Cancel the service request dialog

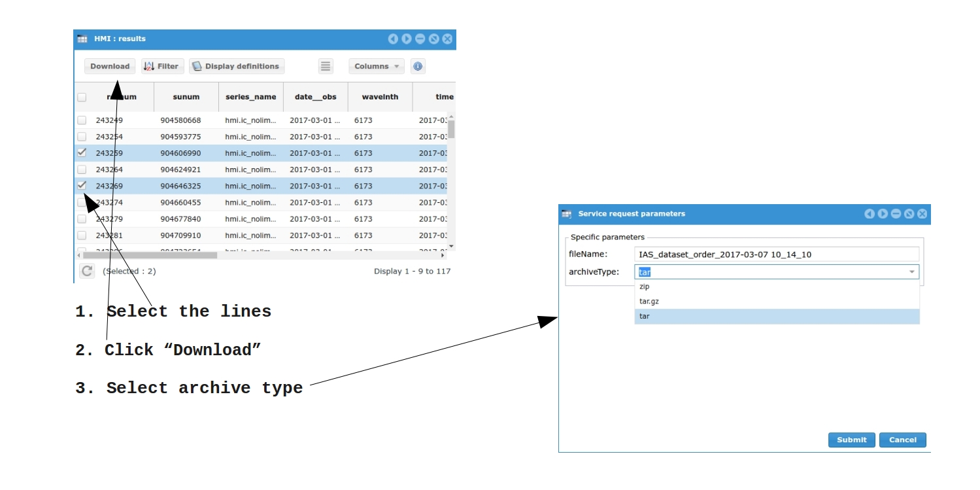(x=902, y=440)
